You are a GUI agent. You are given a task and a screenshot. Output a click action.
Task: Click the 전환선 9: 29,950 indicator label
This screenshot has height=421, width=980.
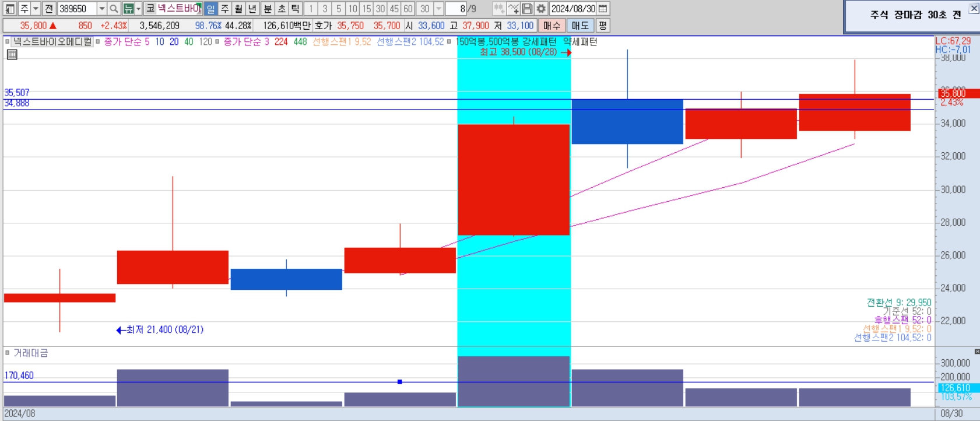(899, 303)
